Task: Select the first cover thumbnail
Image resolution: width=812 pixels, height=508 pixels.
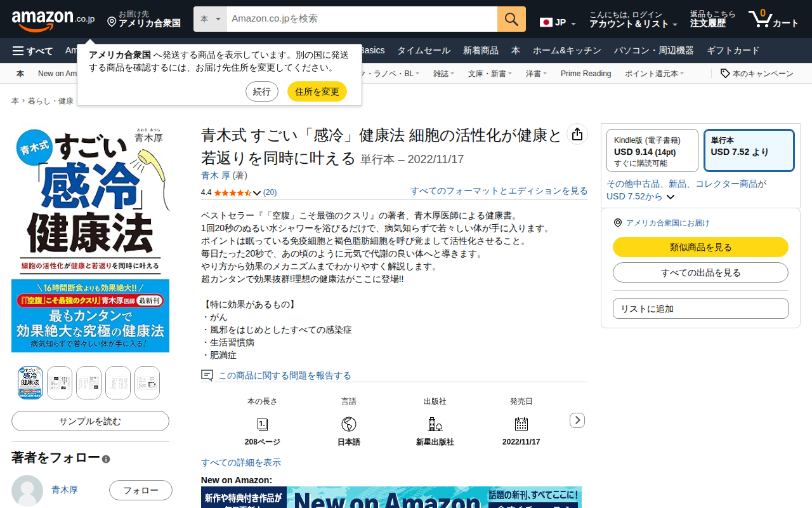Action: pos(30,383)
